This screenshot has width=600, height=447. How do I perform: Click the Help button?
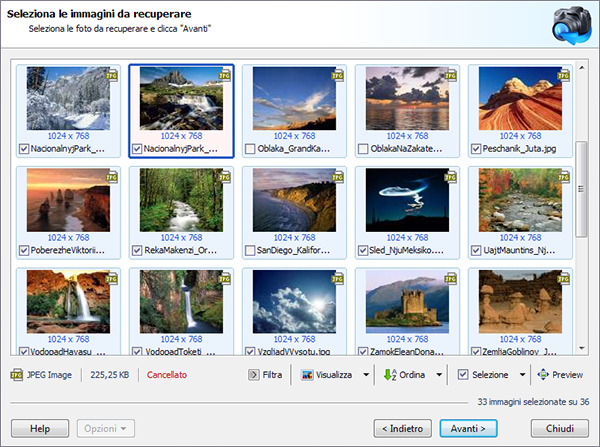[x=40, y=428]
